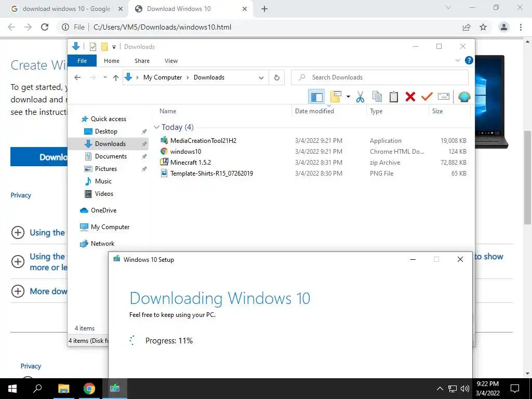Click the red X delete icon
Screen dimensions: 532x399
point(410,97)
